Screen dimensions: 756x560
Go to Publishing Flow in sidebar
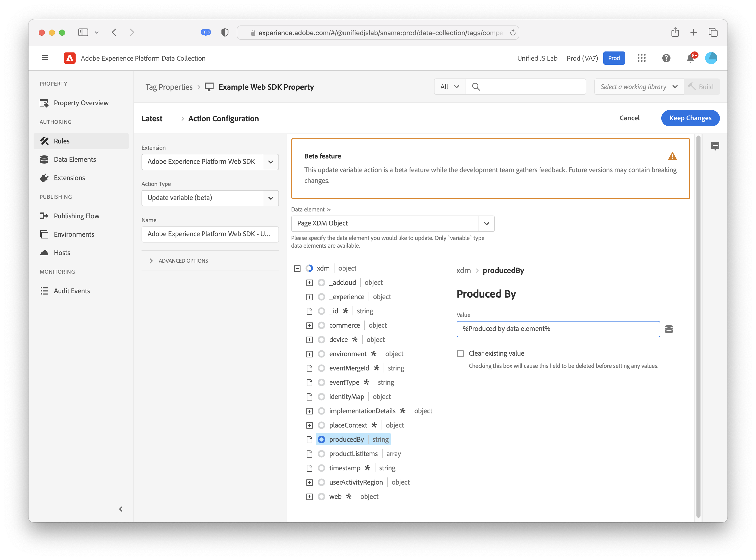coord(76,216)
